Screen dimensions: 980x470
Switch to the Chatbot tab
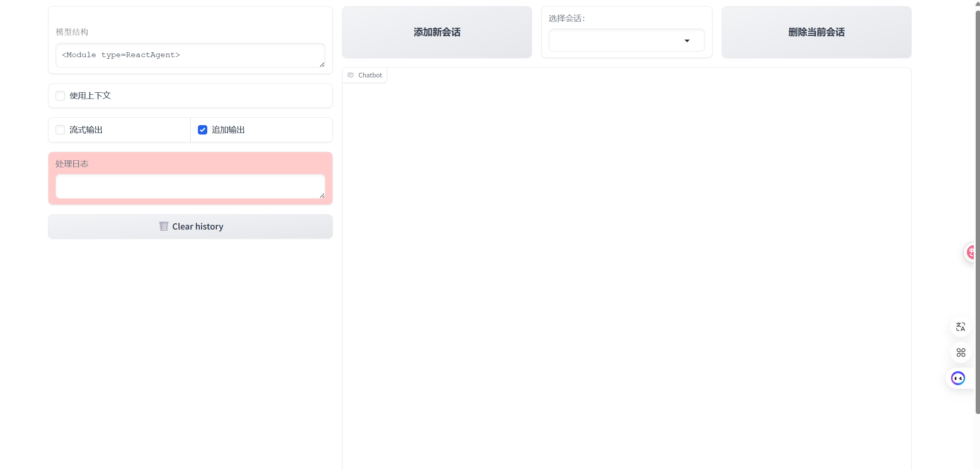point(364,75)
